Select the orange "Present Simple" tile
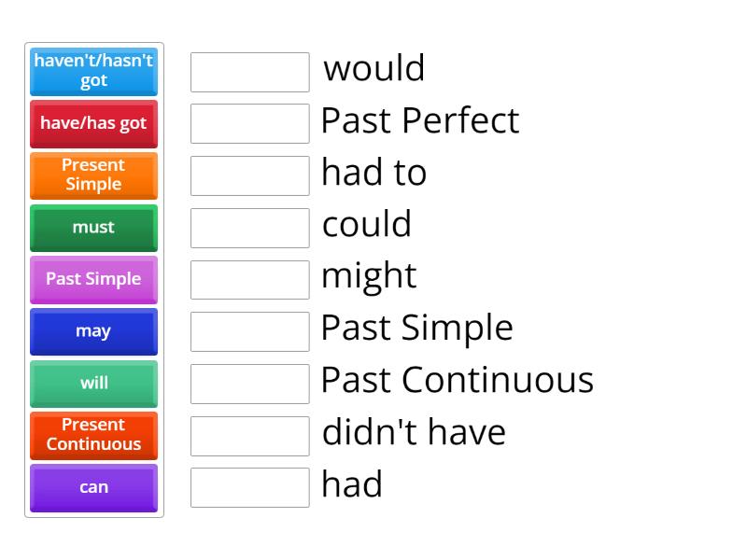 93,175
